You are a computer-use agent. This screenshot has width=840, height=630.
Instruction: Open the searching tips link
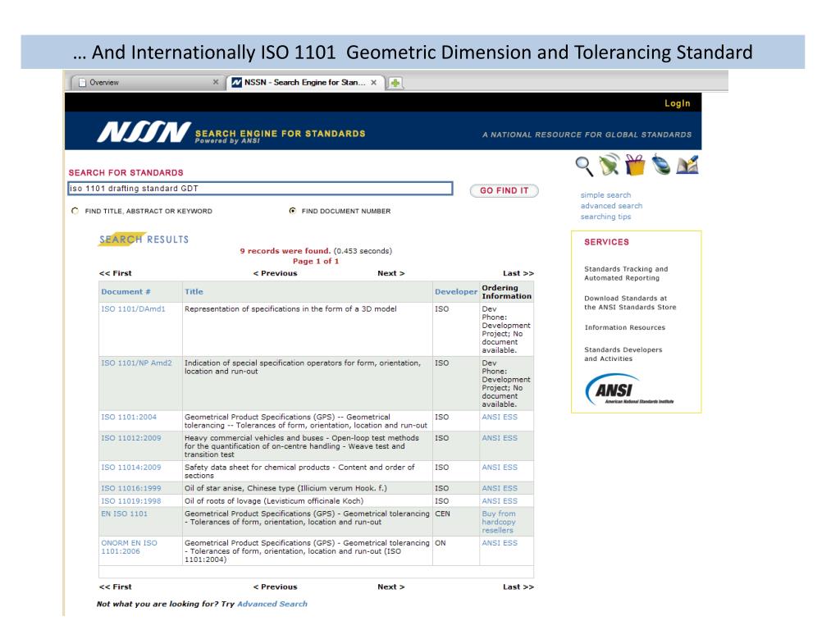(x=605, y=217)
